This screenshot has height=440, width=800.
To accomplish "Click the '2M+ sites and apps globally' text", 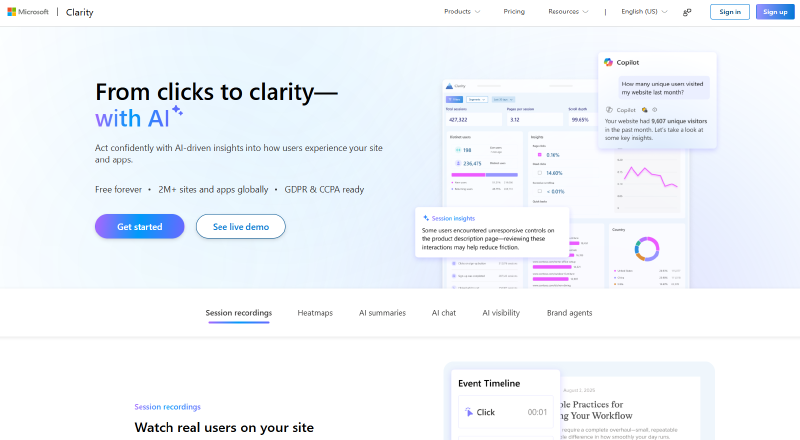I will [213, 189].
